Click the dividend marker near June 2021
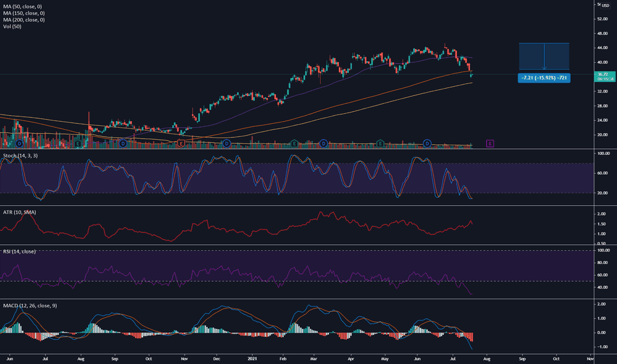Viewport: 617px width, 364px height. coord(427,144)
